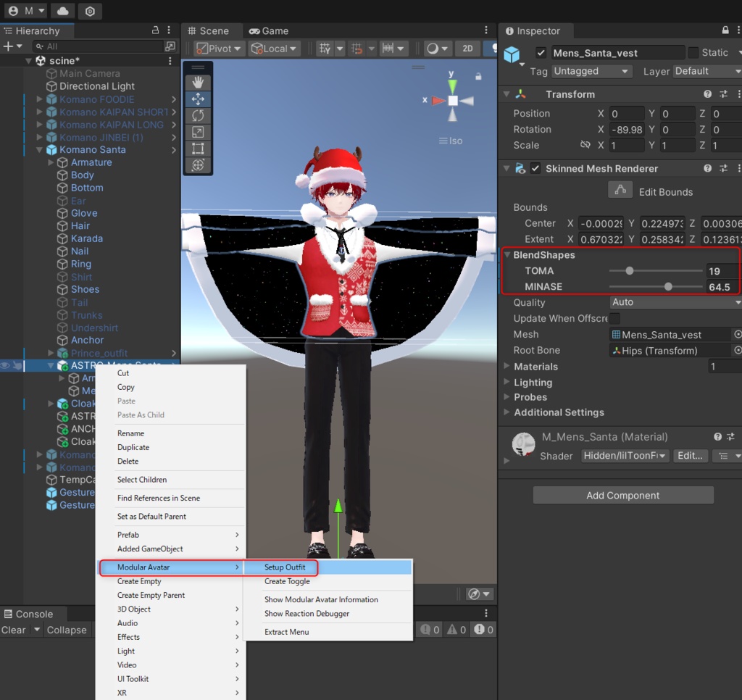The image size is (742, 700).
Task: Click the Edit Bounds icon button
Action: point(620,190)
